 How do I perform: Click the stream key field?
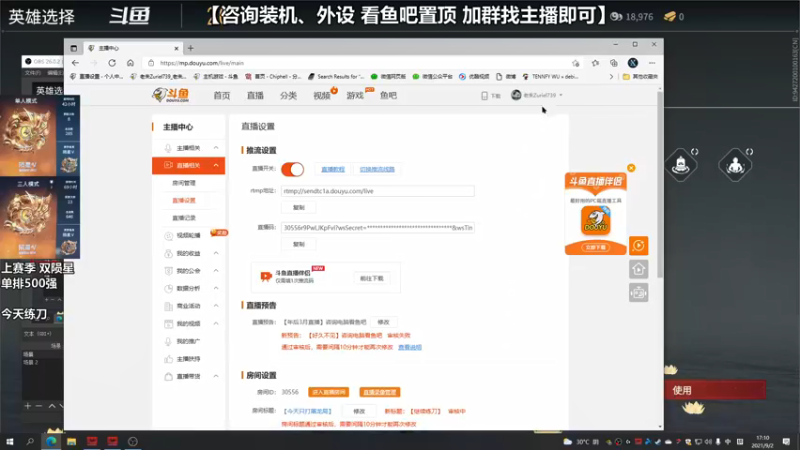378,228
